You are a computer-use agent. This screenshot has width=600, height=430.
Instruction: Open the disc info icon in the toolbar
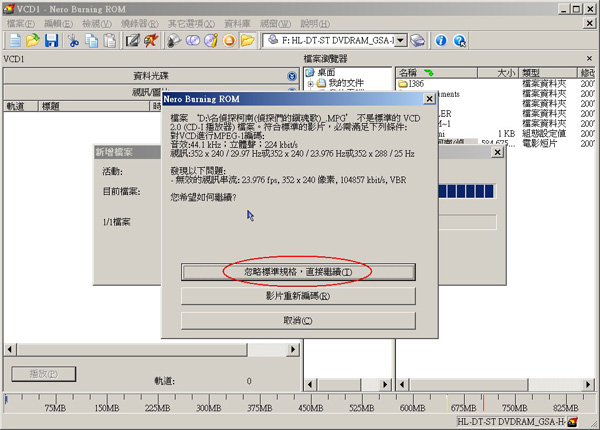point(174,40)
